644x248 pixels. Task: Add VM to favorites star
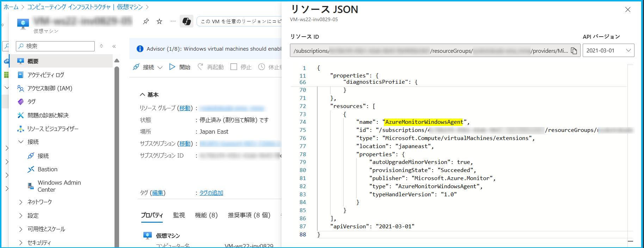(x=159, y=21)
